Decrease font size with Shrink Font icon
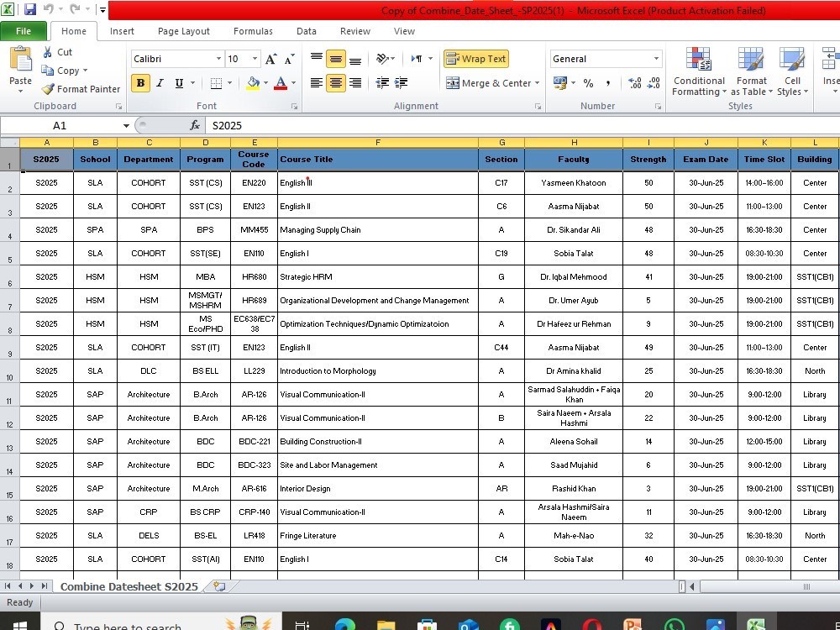The width and height of the screenshot is (840, 630). [x=289, y=59]
